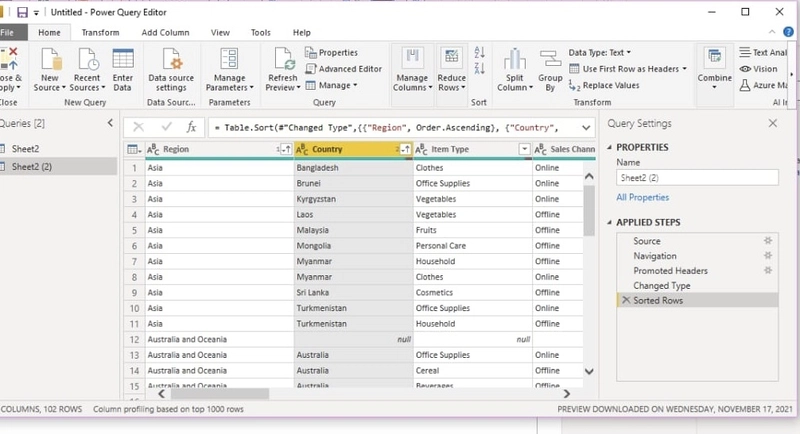The width and height of the screenshot is (800, 434).
Task: Switch to the Help tab
Action: [x=302, y=32]
